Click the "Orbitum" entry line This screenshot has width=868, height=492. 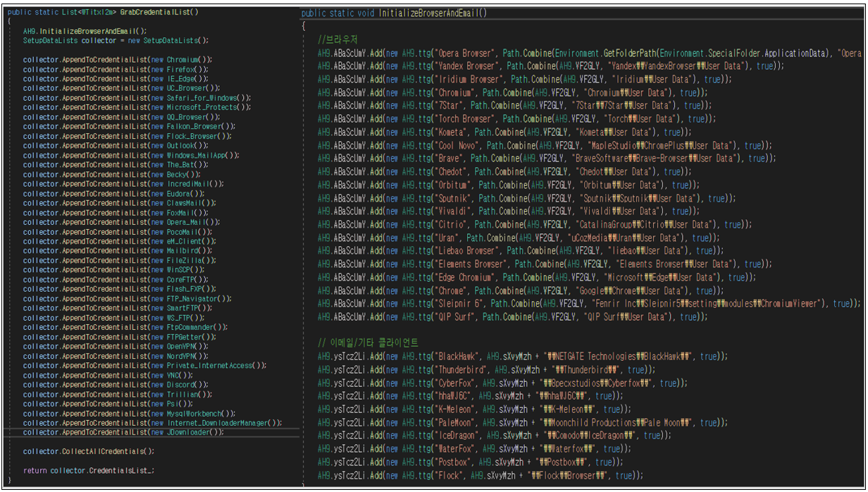509,185
